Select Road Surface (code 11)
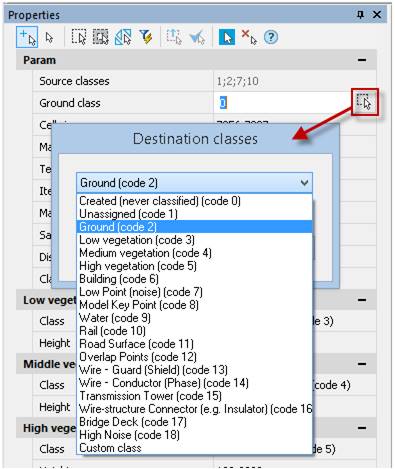This screenshot has width=395, height=469. tap(194, 344)
